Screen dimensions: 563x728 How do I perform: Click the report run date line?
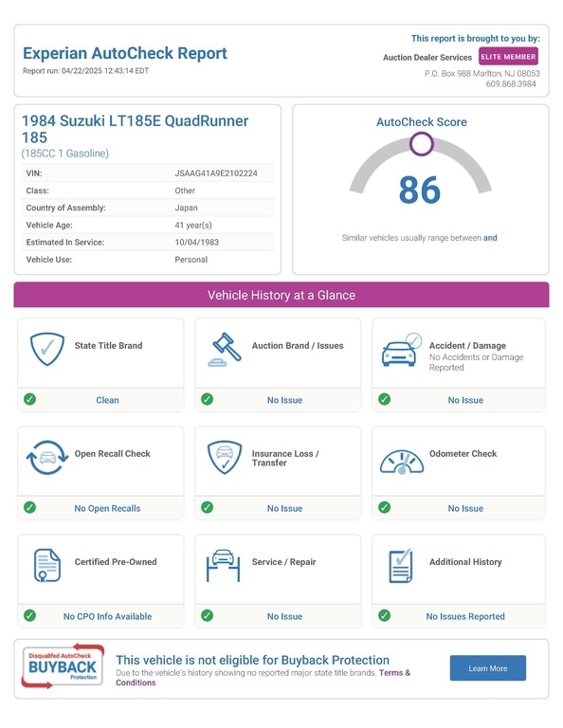click(x=86, y=70)
